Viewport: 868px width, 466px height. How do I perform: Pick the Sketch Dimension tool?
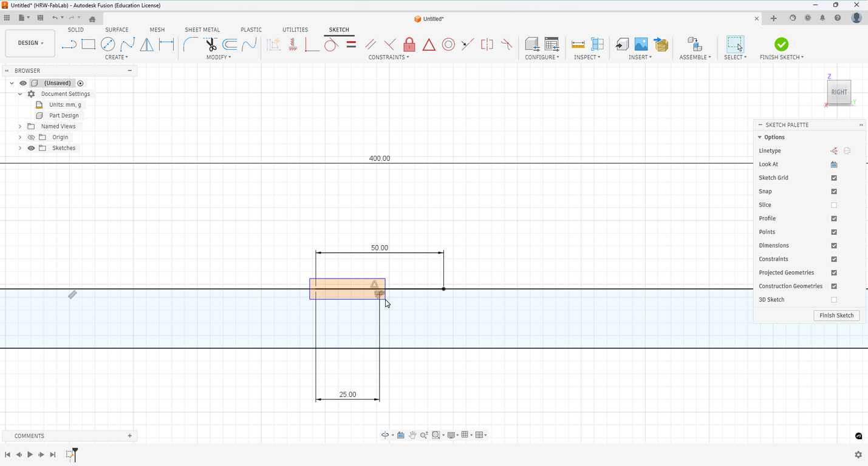coord(166,44)
